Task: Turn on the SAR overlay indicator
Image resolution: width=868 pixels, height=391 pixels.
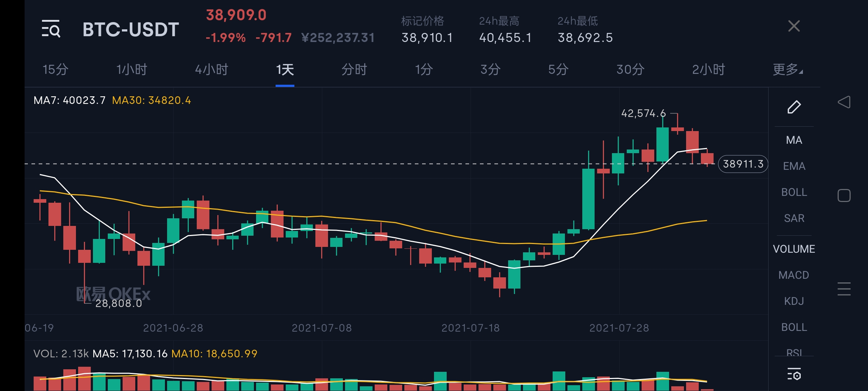Action: (x=794, y=218)
